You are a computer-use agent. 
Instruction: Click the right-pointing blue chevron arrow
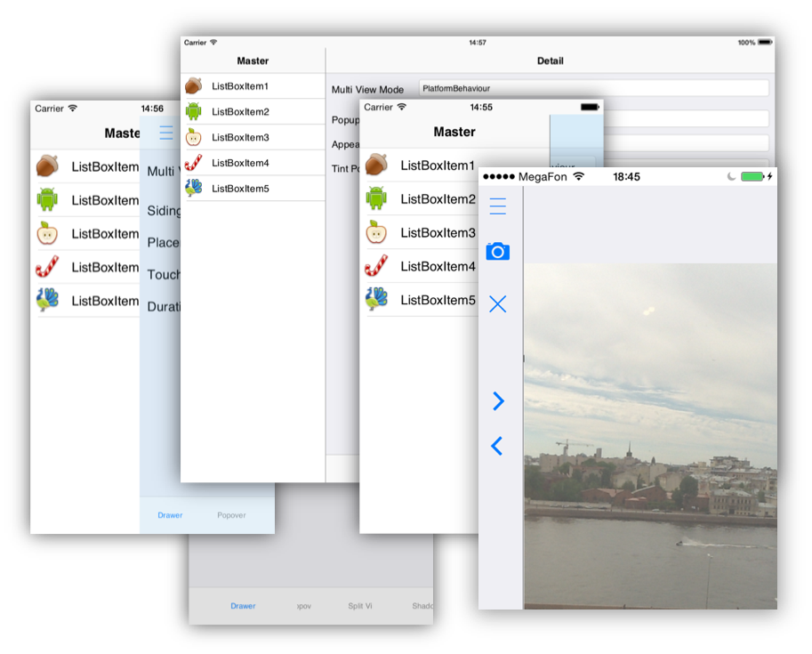[498, 401]
